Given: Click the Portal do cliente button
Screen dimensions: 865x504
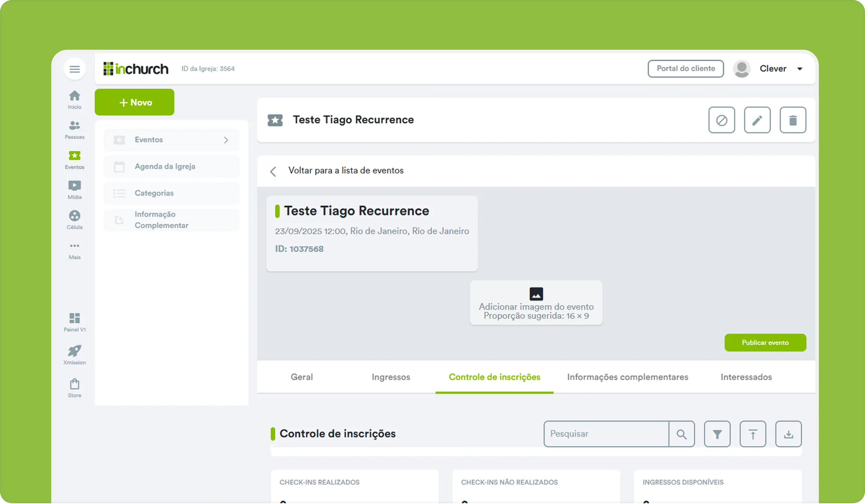Looking at the screenshot, I should click(x=686, y=69).
